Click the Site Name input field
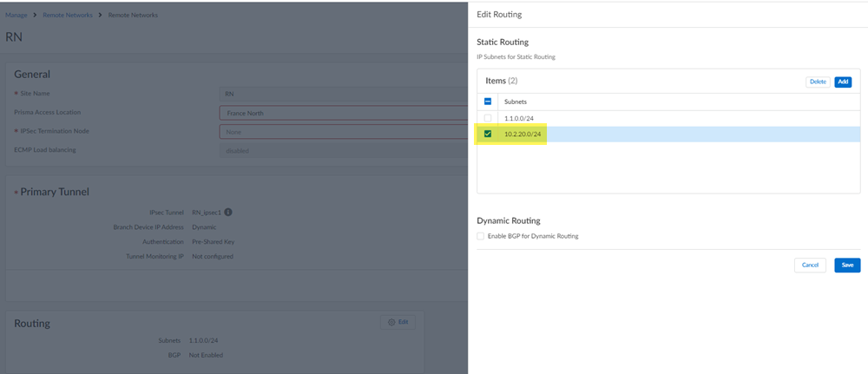This screenshot has width=868, height=374. pyautogui.click(x=343, y=94)
